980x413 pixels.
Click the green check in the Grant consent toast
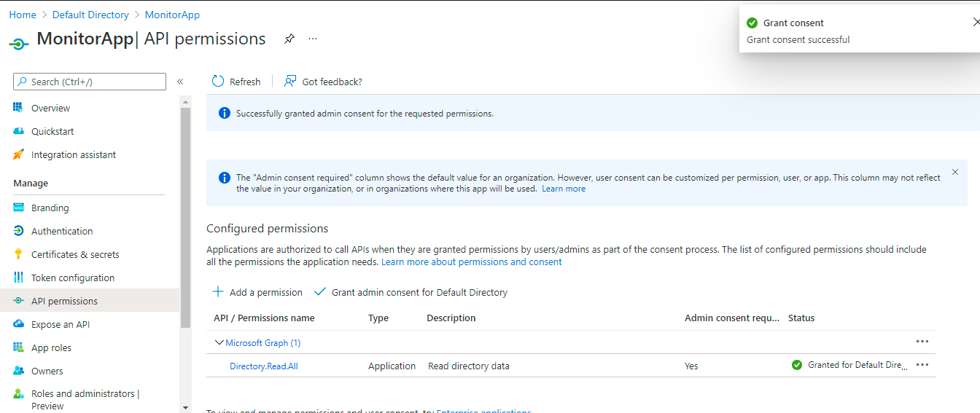[x=752, y=23]
